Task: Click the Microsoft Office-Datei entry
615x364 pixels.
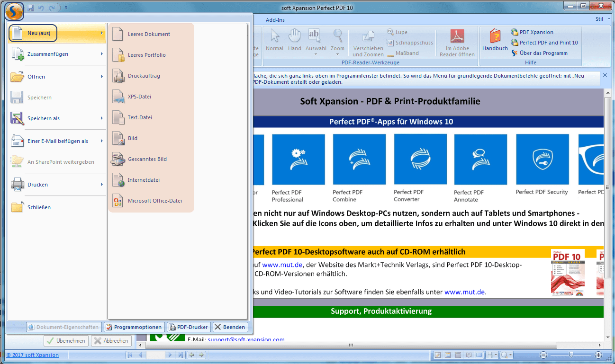Action: (x=154, y=201)
